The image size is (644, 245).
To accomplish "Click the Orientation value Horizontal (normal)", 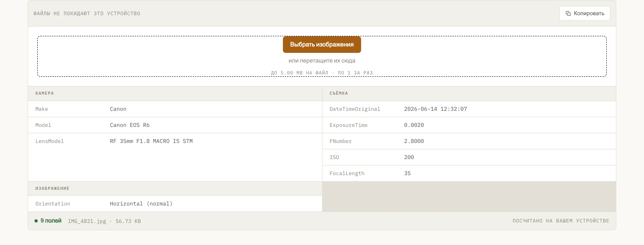I will point(141,204).
